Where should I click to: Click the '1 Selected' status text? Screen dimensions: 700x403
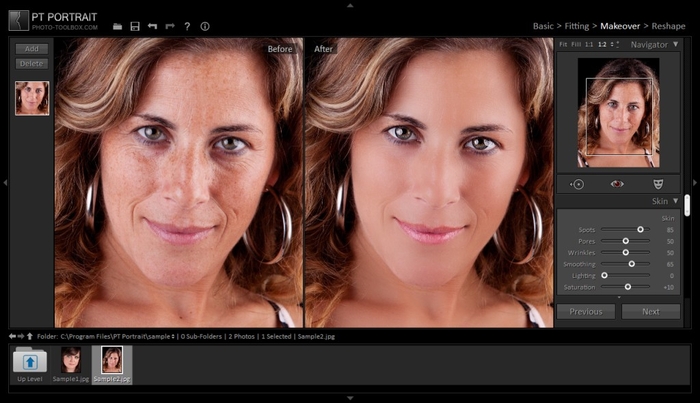click(276, 337)
